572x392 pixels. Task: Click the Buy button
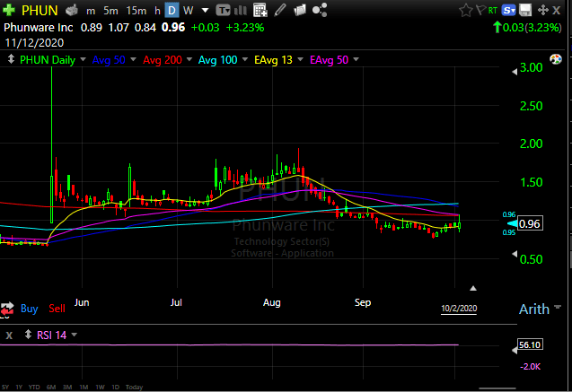coord(29,308)
